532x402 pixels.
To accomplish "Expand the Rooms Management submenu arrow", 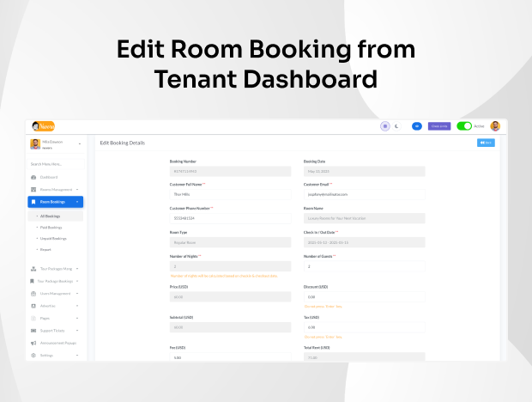I will coord(77,190).
